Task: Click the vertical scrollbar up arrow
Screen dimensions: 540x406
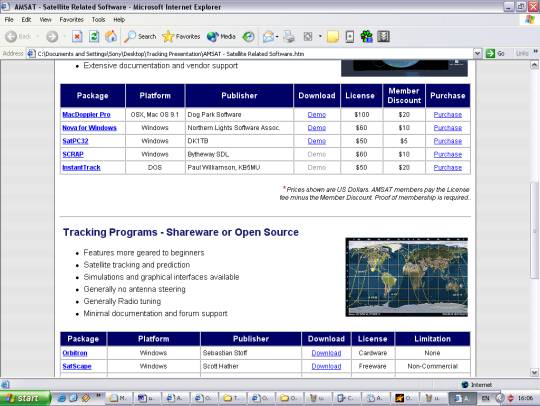Action: 534,65
